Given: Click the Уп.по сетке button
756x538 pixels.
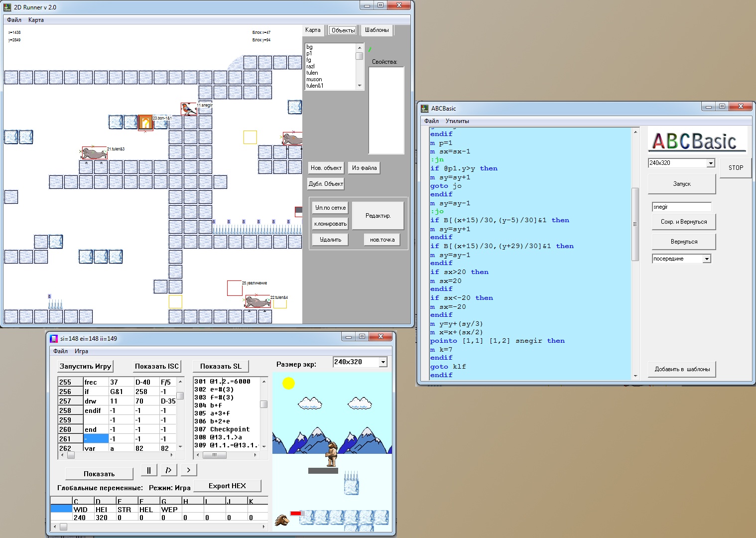Looking at the screenshot, I should 330,208.
